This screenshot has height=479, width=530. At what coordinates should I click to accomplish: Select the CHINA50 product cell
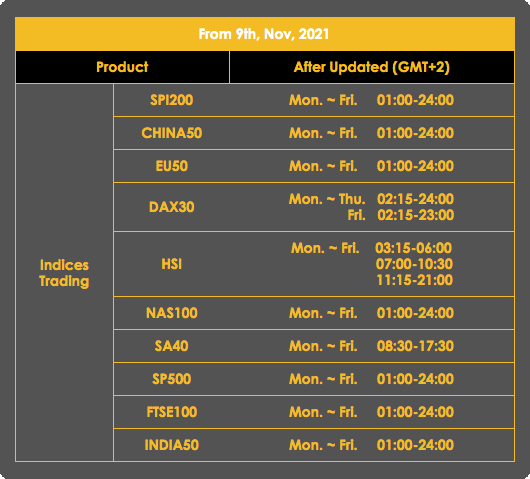point(172,133)
